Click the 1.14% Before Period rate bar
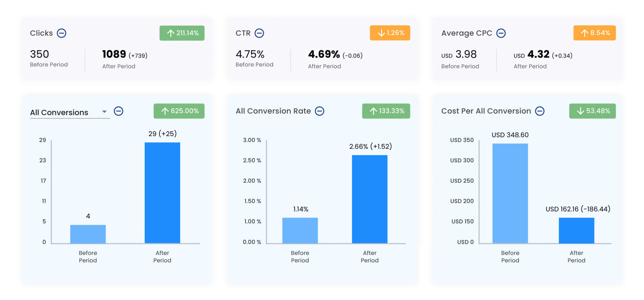644x300 pixels. [x=300, y=230]
